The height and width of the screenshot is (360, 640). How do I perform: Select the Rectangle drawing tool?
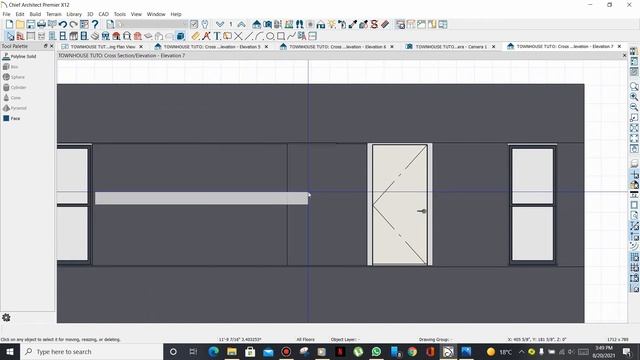[281, 36]
